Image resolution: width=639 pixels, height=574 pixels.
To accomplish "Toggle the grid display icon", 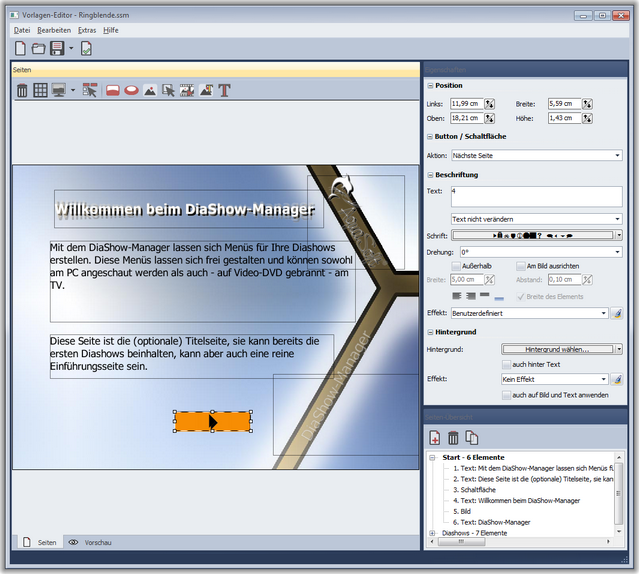I will tap(40, 90).
